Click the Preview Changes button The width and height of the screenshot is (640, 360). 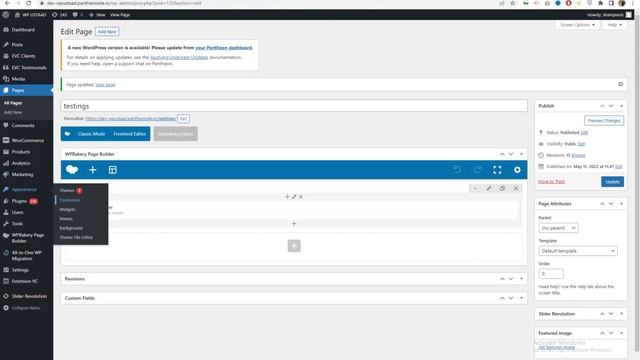tap(604, 120)
